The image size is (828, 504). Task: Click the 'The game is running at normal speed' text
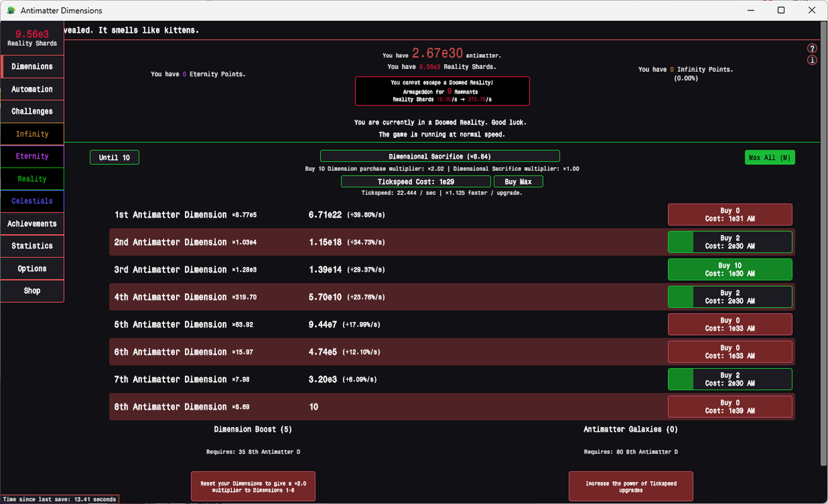tap(442, 134)
